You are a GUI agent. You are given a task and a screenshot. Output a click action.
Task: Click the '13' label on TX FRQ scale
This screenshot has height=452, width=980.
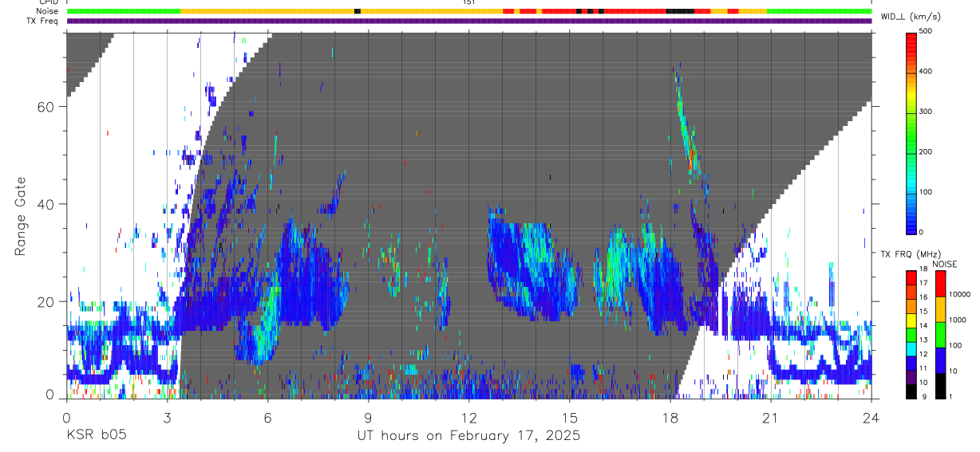click(x=923, y=340)
